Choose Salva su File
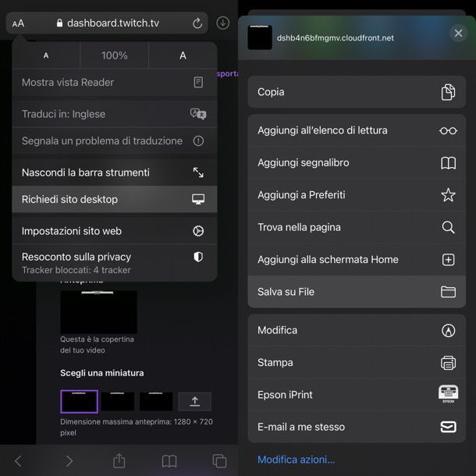476x476 pixels. coord(357,292)
